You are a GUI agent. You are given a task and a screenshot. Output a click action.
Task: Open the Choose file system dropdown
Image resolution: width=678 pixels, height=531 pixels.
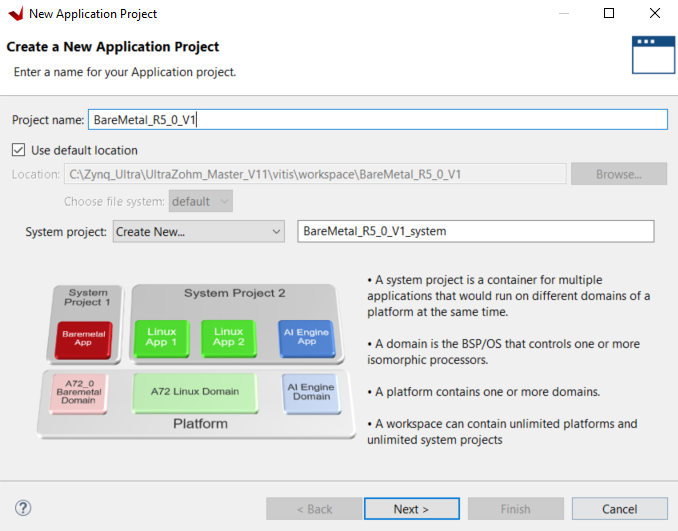point(201,201)
